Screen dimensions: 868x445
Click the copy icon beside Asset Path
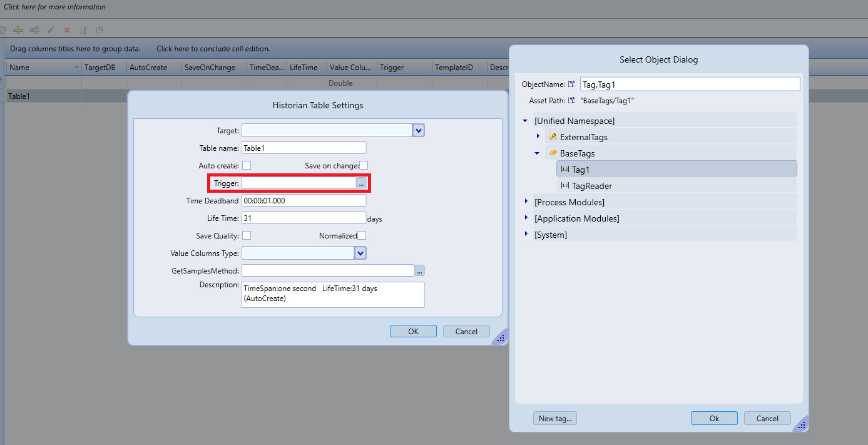(571, 101)
